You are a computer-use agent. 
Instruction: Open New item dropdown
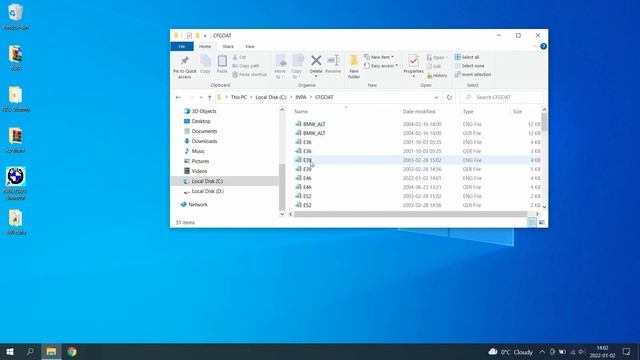click(x=379, y=57)
